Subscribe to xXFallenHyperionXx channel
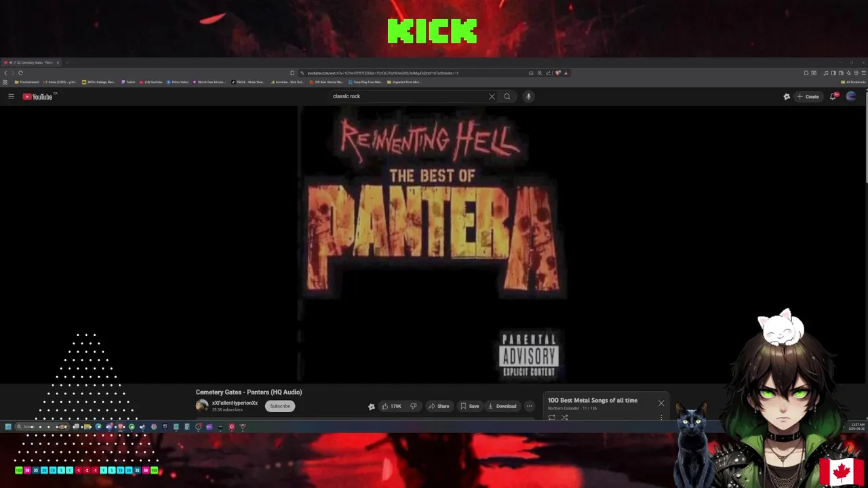868x488 pixels. [x=279, y=406]
